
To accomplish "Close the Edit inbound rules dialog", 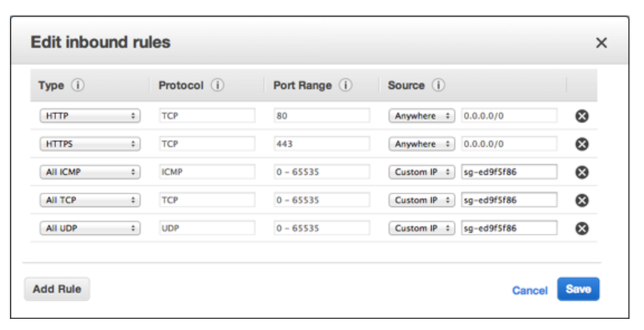I will (601, 43).
